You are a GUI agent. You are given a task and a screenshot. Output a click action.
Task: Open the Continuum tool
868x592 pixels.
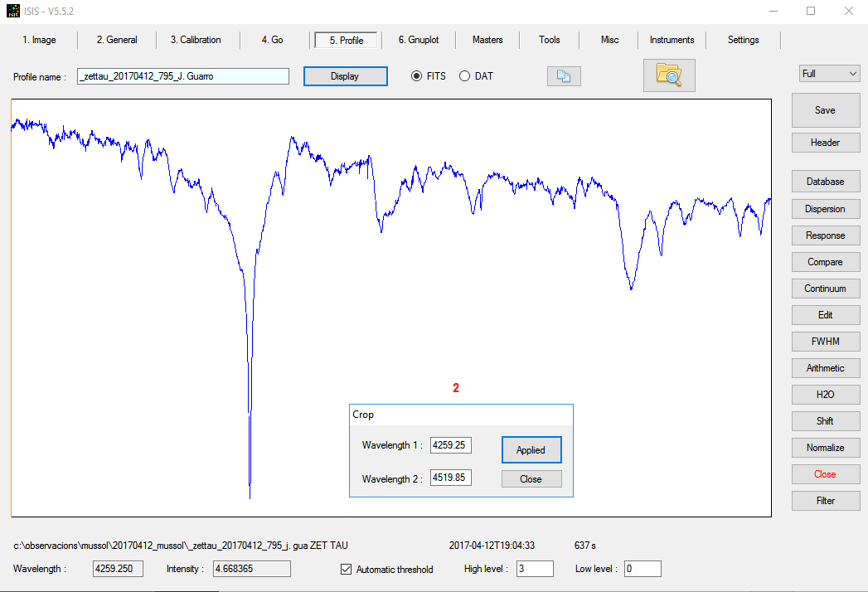point(825,289)
